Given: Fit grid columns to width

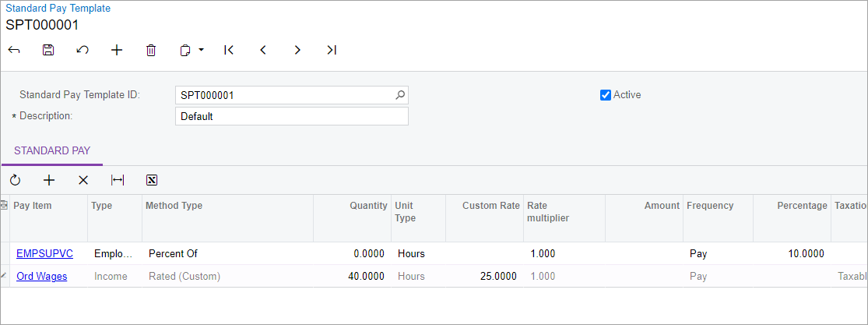Looking at the screenshot, I should pyautogui.click(x=118, y=180).
